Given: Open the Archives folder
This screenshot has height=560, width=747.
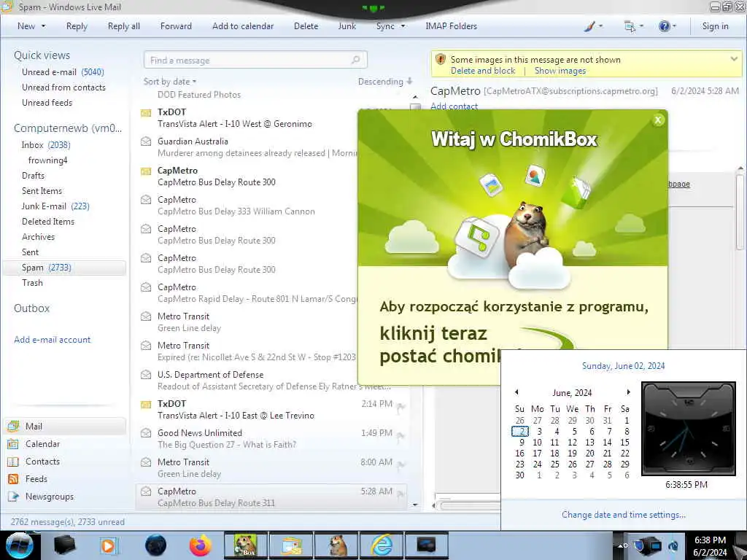Looking at the screenshot, I should (38, 237).
